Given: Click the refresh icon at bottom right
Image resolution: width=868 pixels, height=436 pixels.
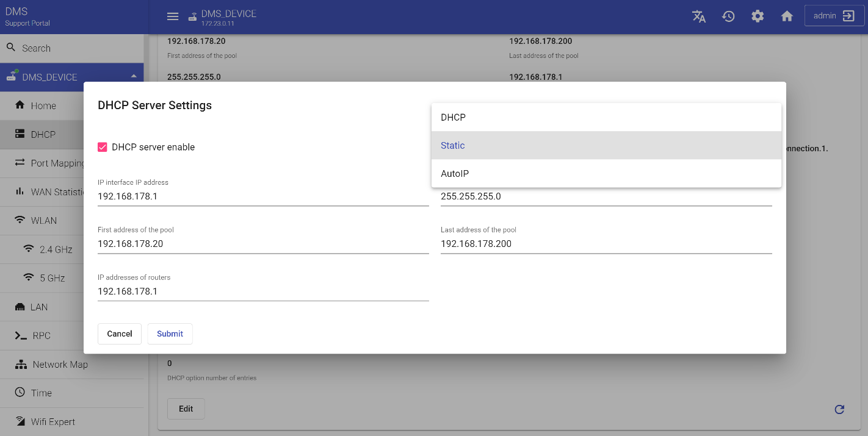Looking at the screenshot, I should (839, 409).
